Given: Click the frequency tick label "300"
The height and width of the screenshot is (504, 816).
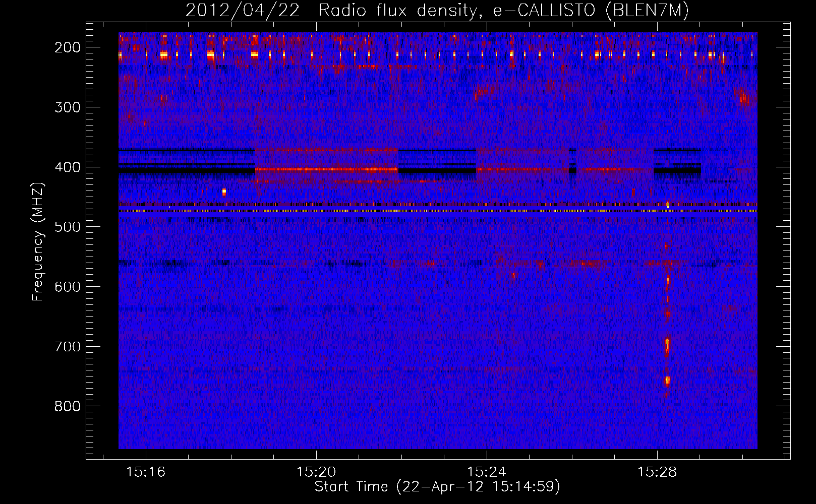Looking at the screenshot, I should (x=68, y=107).
